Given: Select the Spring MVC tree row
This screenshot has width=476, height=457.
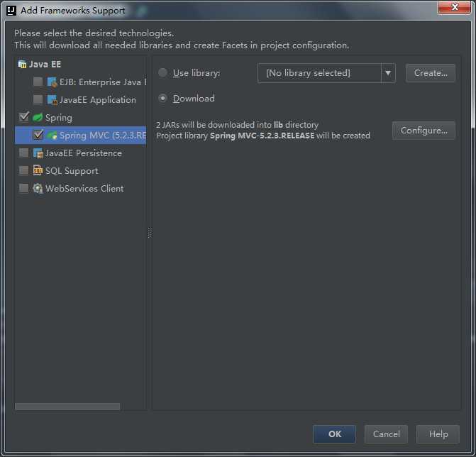Looking at the screenshot, I should [80, 136].
